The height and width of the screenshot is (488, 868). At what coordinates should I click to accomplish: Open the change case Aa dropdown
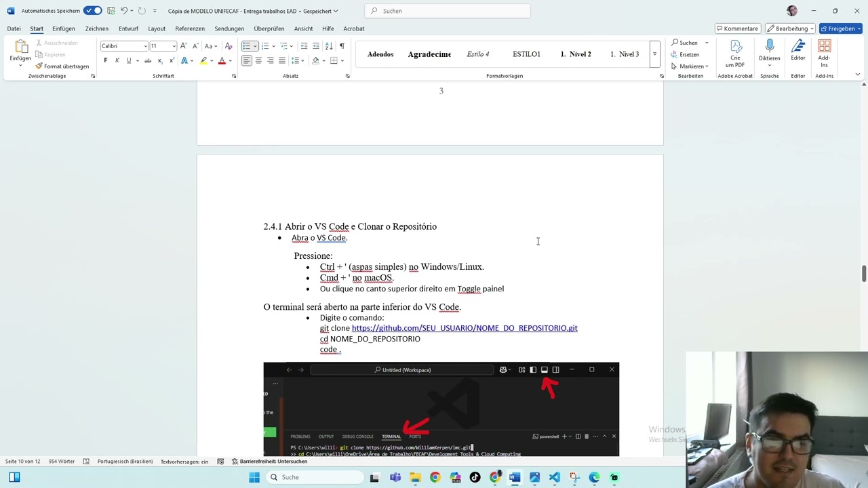(x=210, y=46)
